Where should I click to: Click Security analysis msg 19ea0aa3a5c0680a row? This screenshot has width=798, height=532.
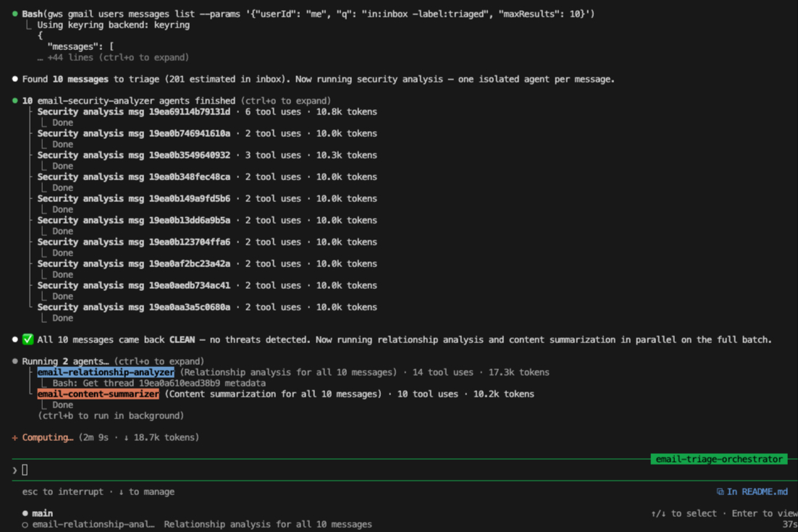[x=207, y=307]
